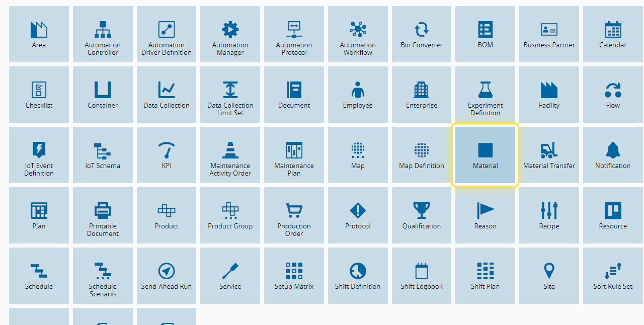Select the Map Definition tile
Image resolution: width=644 pixels, height=325 pixels.
tap(422, 155)
